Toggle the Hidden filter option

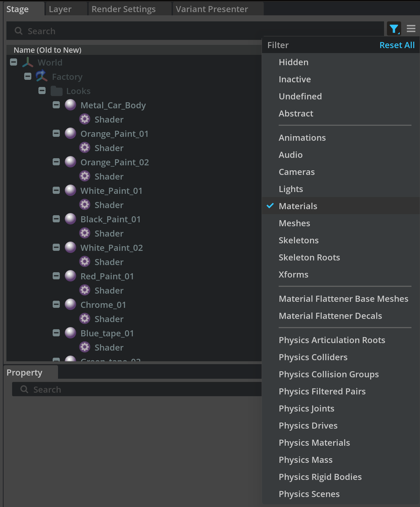pos(294,62)
